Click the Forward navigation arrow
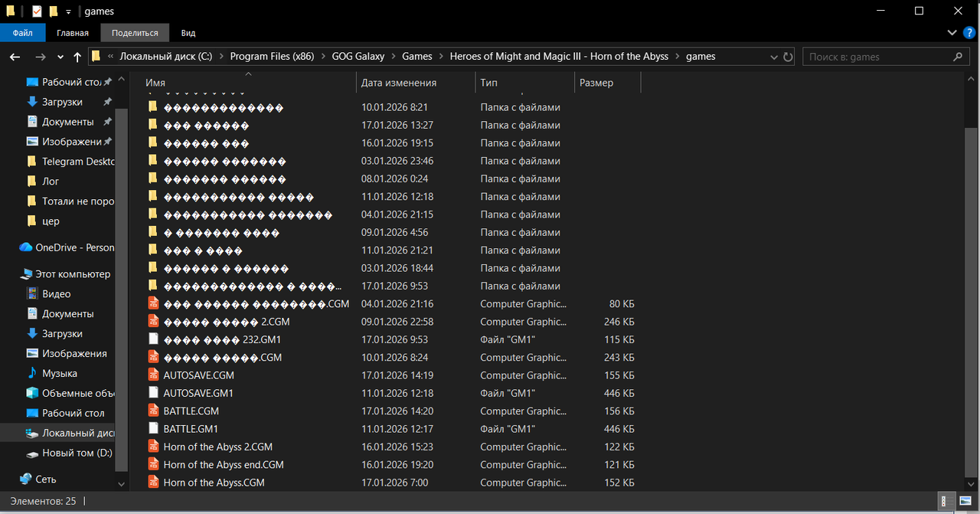The height and width of the screenshot is (514, 980). pos(41,57)
